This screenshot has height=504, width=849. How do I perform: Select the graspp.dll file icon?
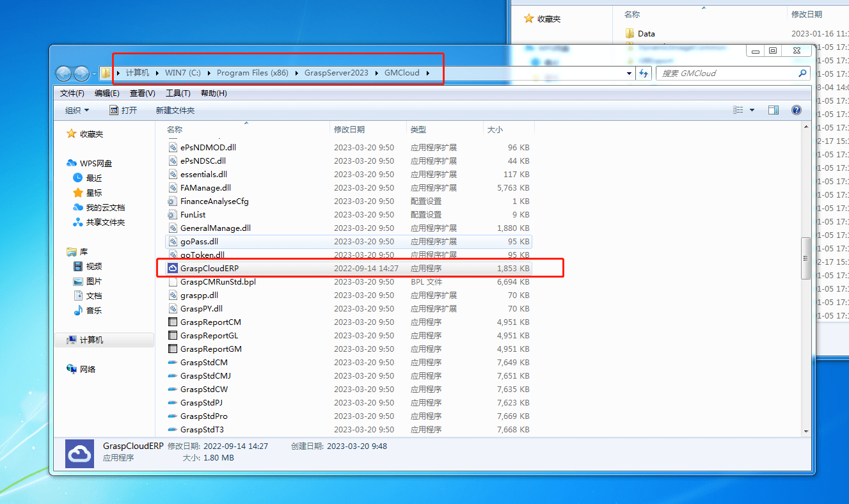point(173,295)
